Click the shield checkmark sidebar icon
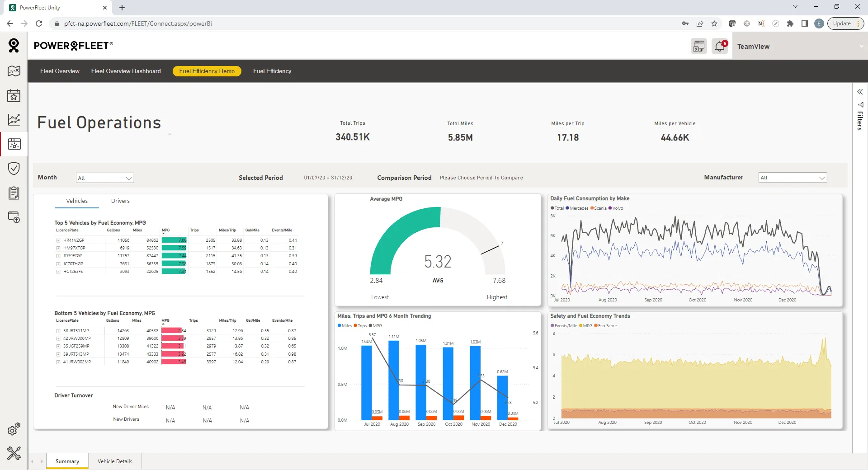 pos(14,169)
